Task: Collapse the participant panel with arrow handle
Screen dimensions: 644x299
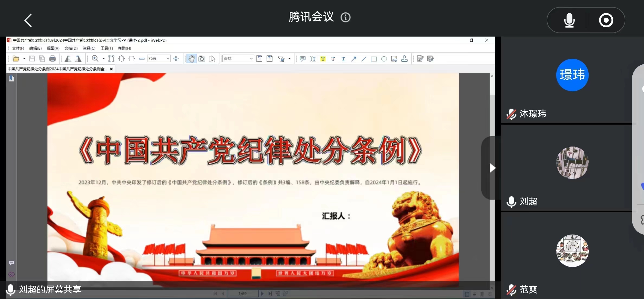Action: 492,168
